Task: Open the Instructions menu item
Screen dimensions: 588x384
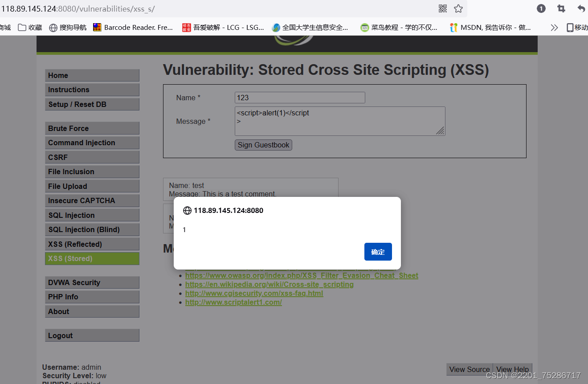Action: click(92, 90)
